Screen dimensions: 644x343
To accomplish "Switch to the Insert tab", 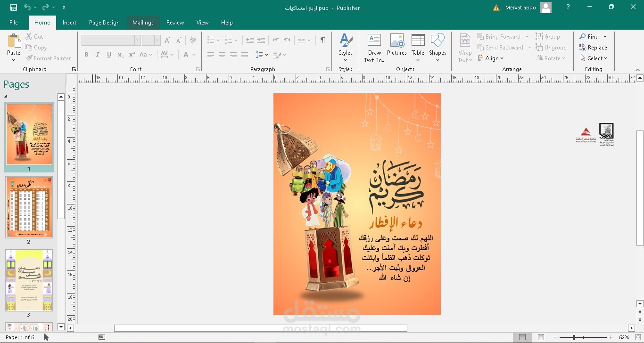I will [69, 23].
